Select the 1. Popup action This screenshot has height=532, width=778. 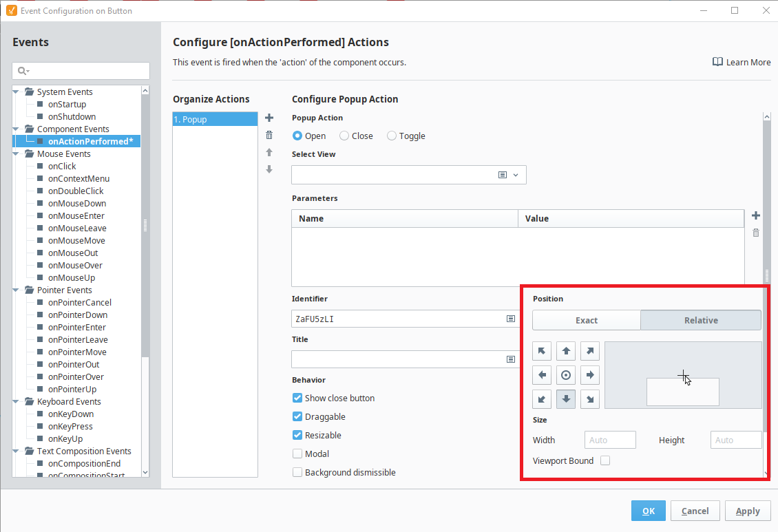click(x=215, y=119)
